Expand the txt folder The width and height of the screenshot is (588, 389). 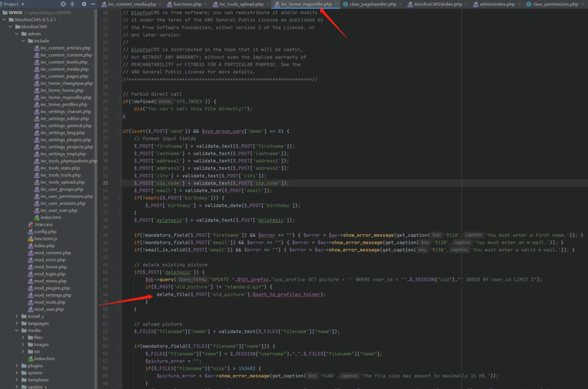tap(23, 351)
